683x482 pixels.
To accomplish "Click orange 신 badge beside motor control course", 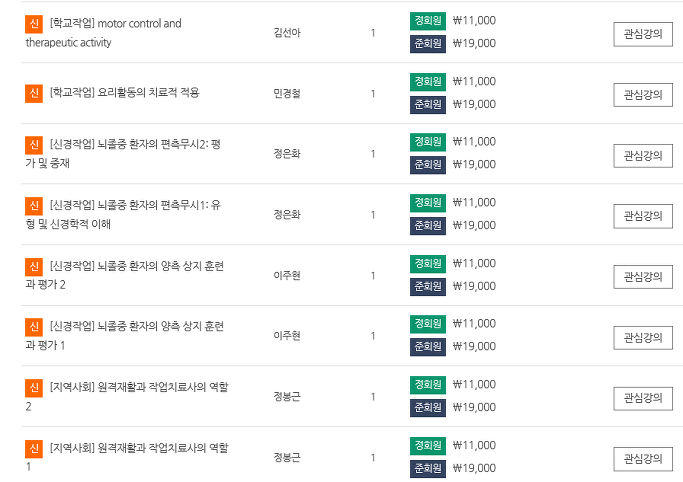I will 34,24.
